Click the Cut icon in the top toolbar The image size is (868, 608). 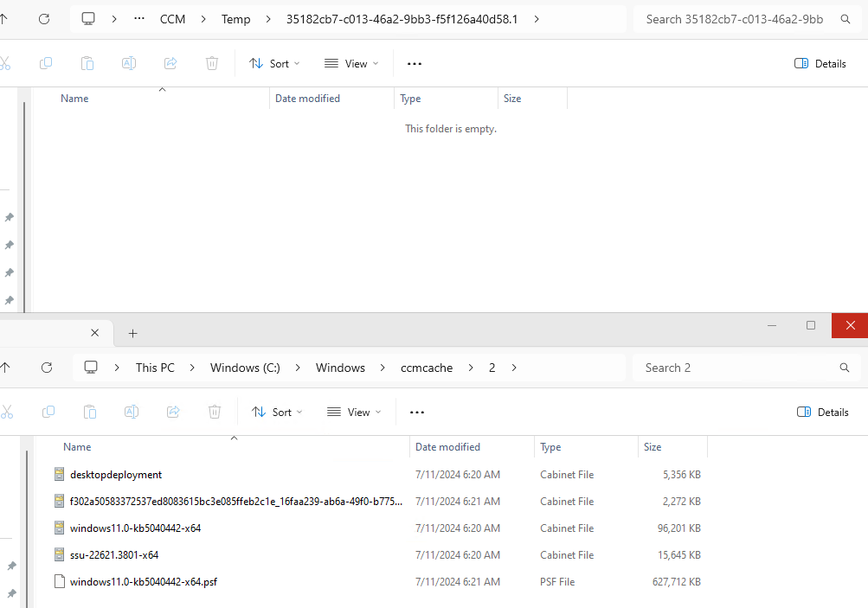tap(7, 63)
